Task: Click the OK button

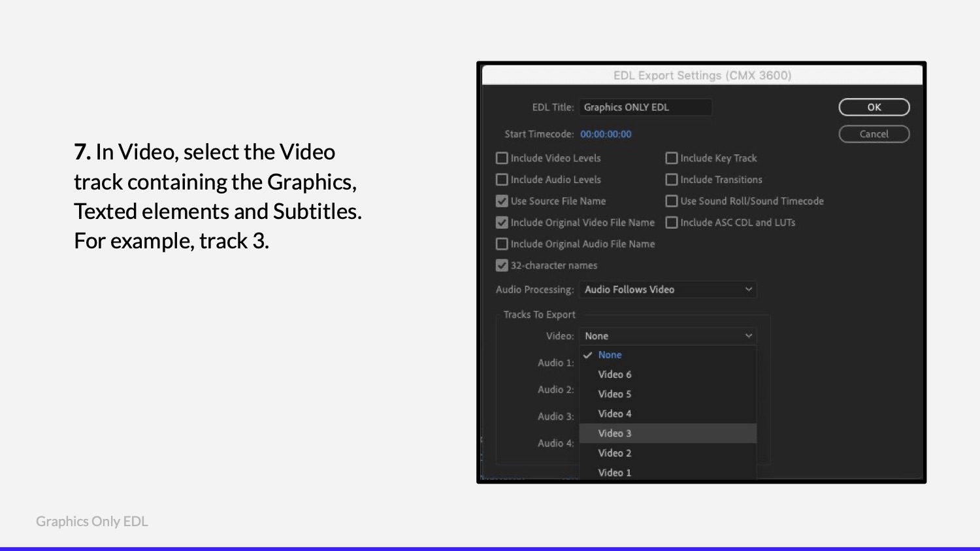Action: point(874,107)
